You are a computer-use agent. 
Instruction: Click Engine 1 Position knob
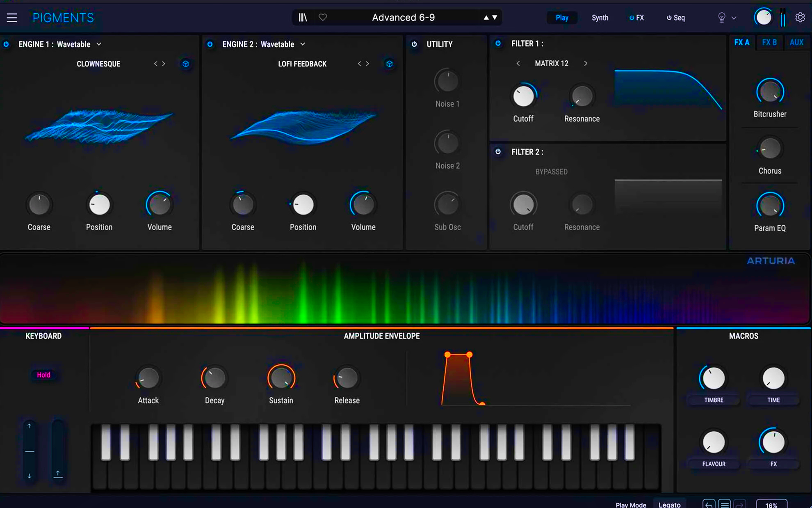[x=99, y=204]
